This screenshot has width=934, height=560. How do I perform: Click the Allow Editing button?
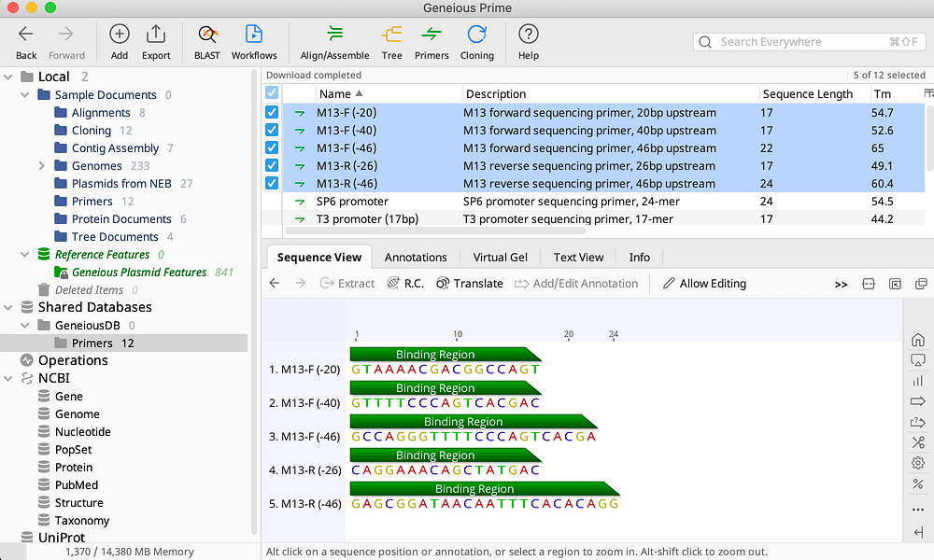pos(704,284)
